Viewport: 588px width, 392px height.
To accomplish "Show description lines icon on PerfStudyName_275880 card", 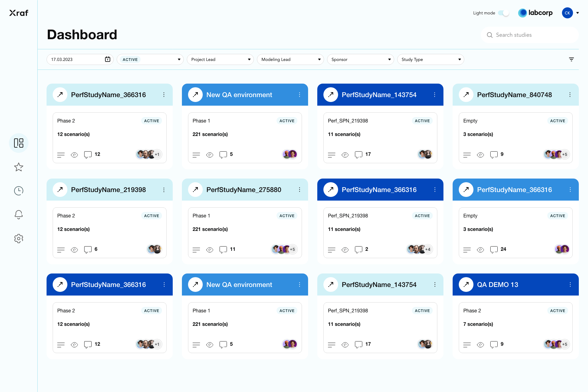I will click(196, 250).
